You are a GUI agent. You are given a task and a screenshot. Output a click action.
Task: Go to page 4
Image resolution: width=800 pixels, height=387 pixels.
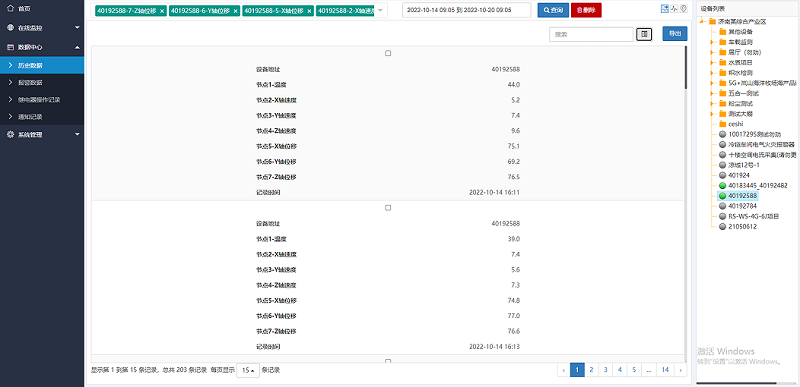click(620, 370)
